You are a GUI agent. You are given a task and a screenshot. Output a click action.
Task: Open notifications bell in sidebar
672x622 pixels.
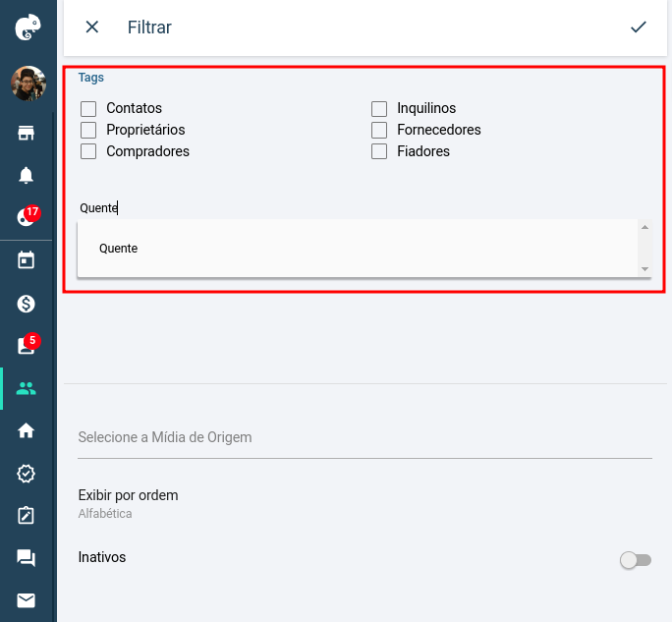tap(27, 175)
